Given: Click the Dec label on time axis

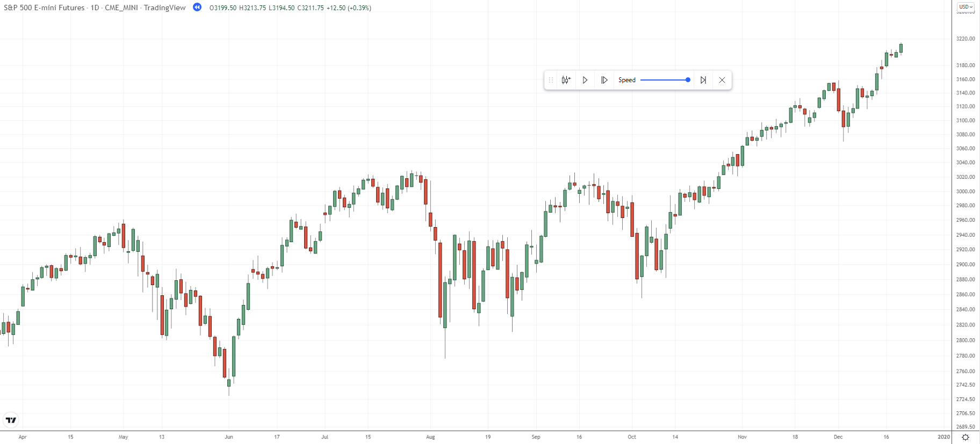Looking at the screenshot, I should tap(838, 437).
